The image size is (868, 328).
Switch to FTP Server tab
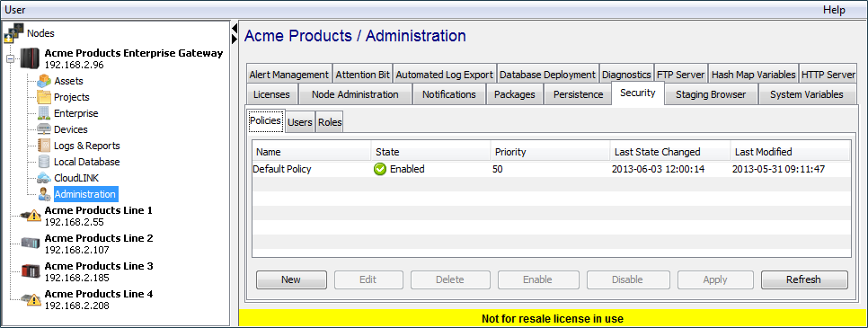click(681, 75)
